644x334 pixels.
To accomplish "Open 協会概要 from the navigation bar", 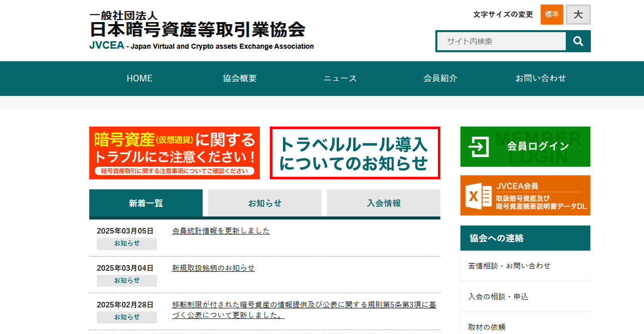I will click(239, 78).
